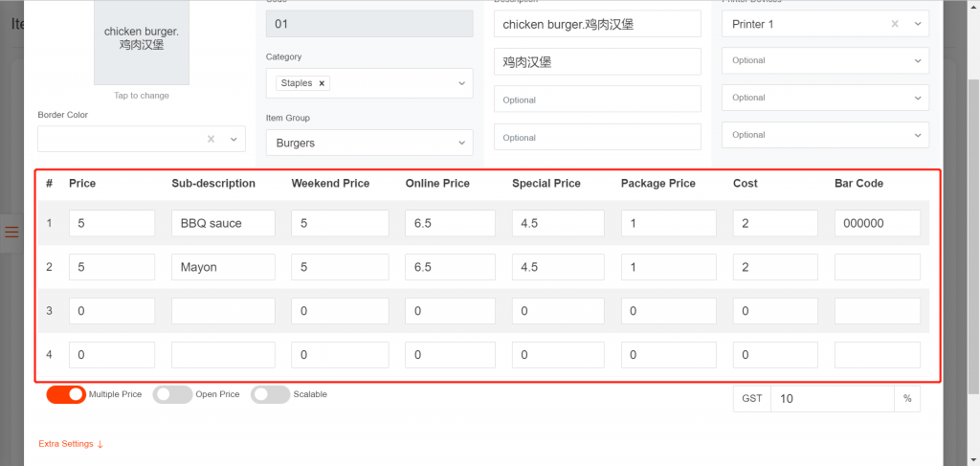This screenshot has width=980, height=466.
Task: Select the BBQ sauce sub-description field
Action: click(223, 223)
